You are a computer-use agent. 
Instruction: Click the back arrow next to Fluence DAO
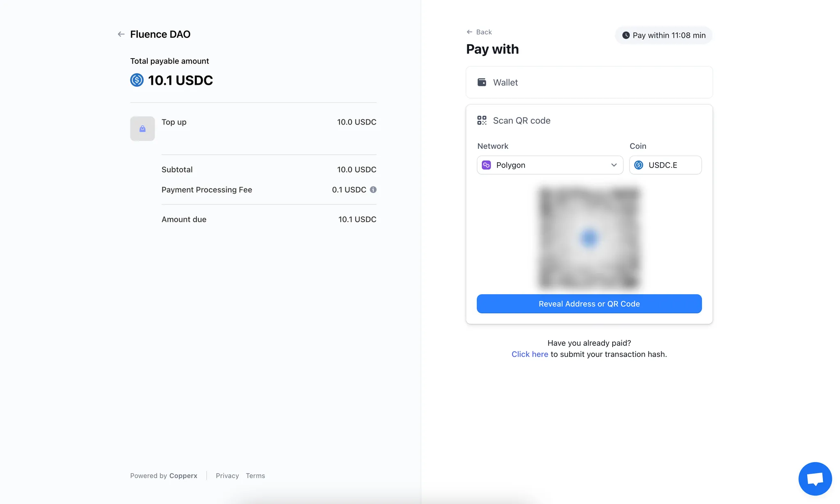[121, 34]
